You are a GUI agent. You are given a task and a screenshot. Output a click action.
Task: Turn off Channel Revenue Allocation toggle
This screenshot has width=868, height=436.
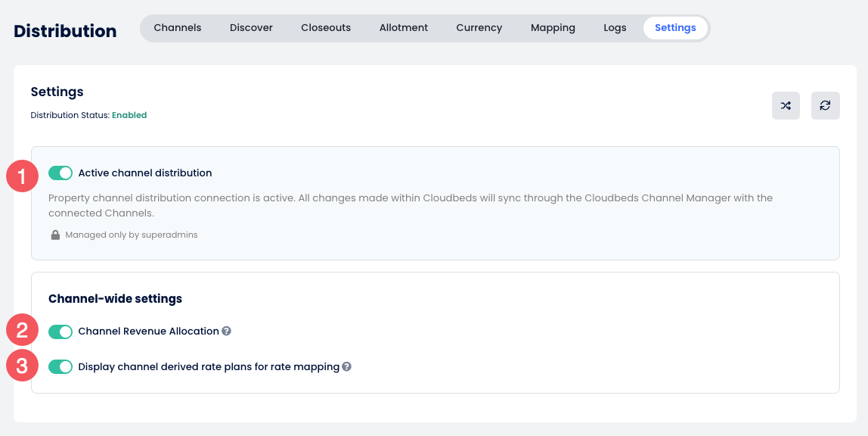(60, 332)
